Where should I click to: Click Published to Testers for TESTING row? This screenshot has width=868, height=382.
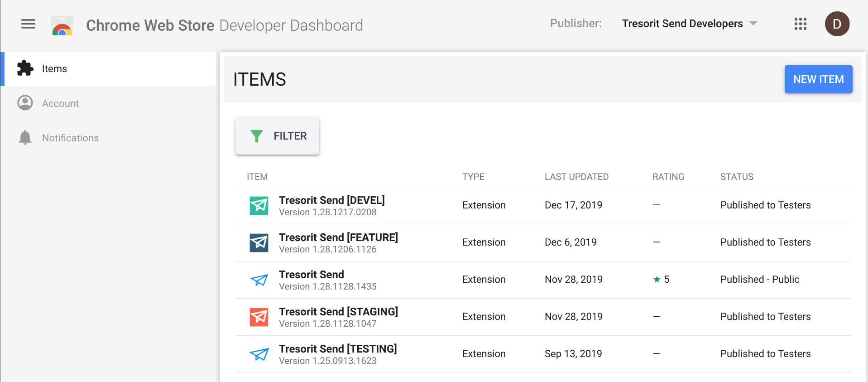765,354
